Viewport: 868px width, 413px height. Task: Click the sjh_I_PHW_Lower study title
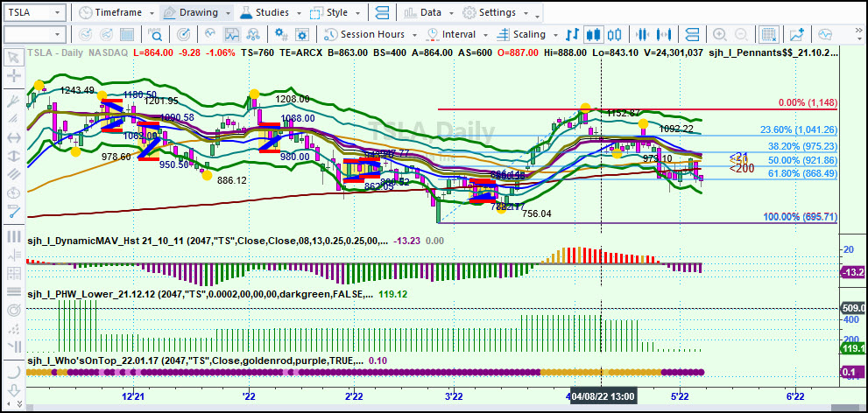pos(202,294)
